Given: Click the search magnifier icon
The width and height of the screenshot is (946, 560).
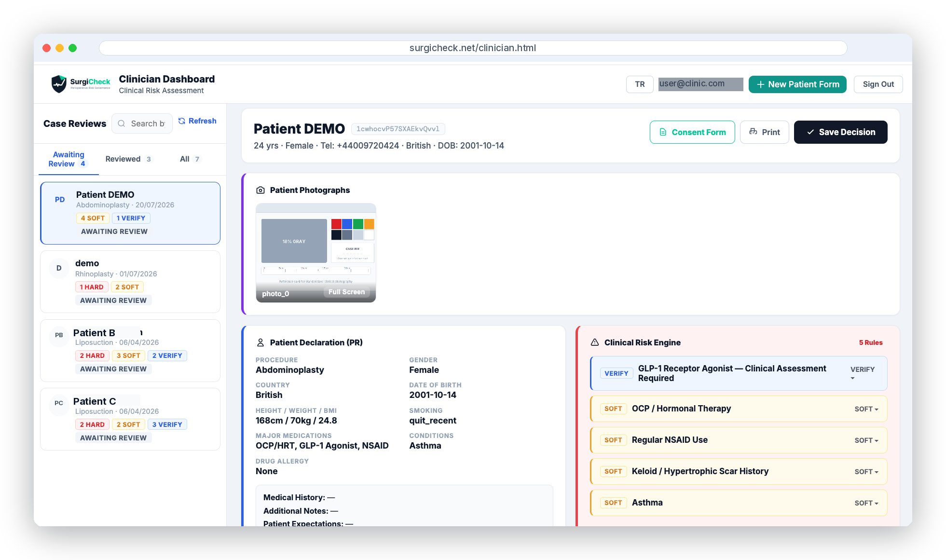Looking at the screenshot, I should [x=122, y=123].
